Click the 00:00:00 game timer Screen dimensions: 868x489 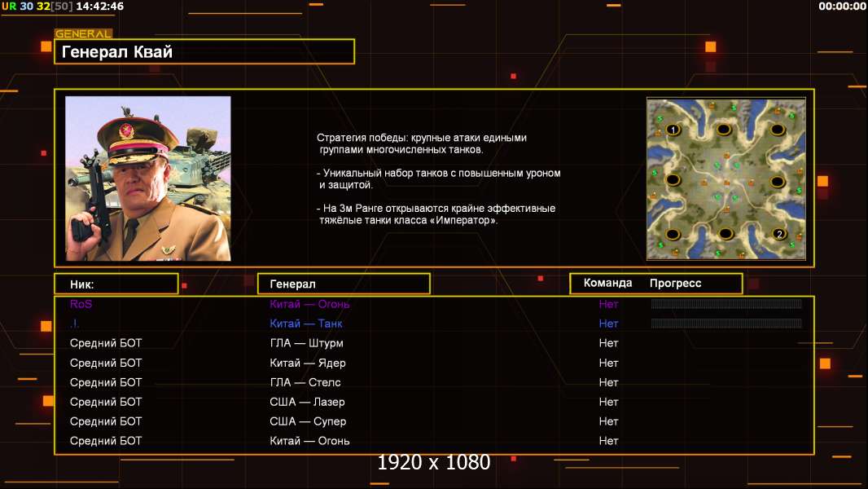(x=842, y=7)
